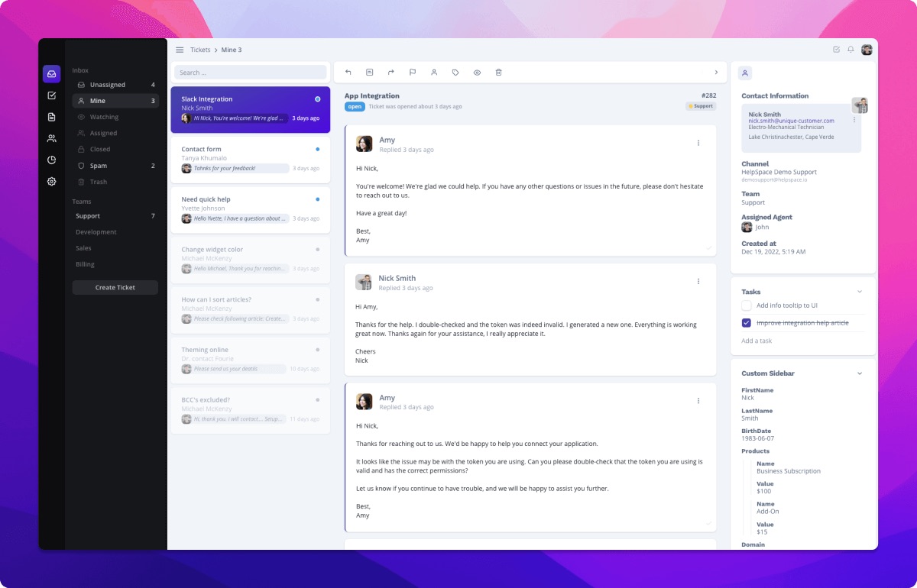The height and width of the screenshot is (588, 917).
Task: Click the Reply icon in the ticket toolbar
Action: point(348,72)
